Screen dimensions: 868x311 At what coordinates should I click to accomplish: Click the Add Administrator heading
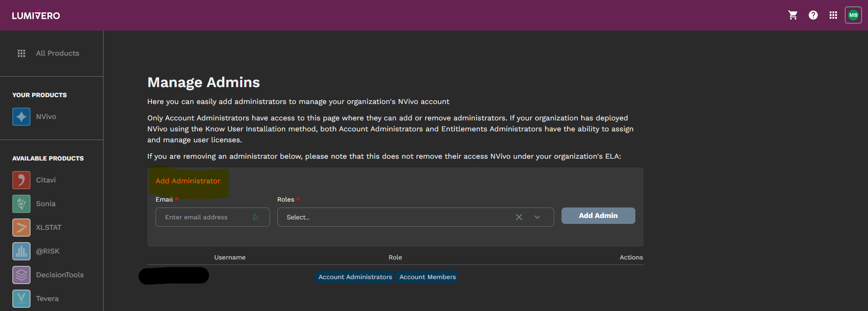pyautogui.click(x=188, y=181)
